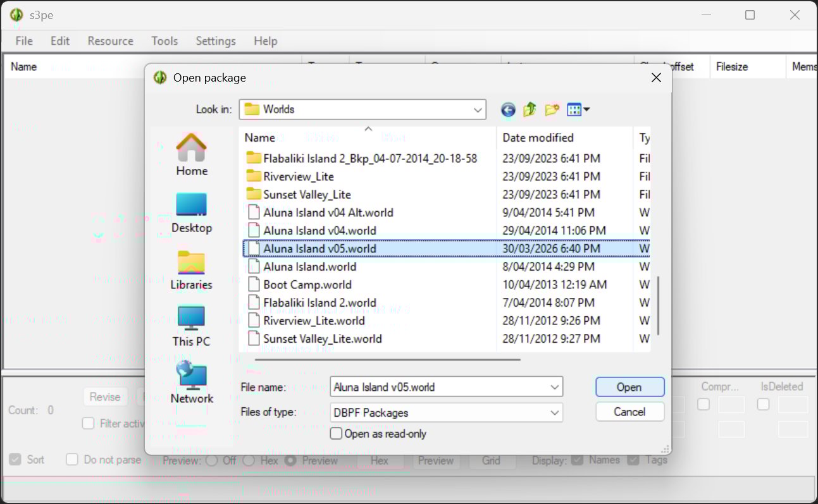Click the horizontal scrollbar in file list

(388, 359)
